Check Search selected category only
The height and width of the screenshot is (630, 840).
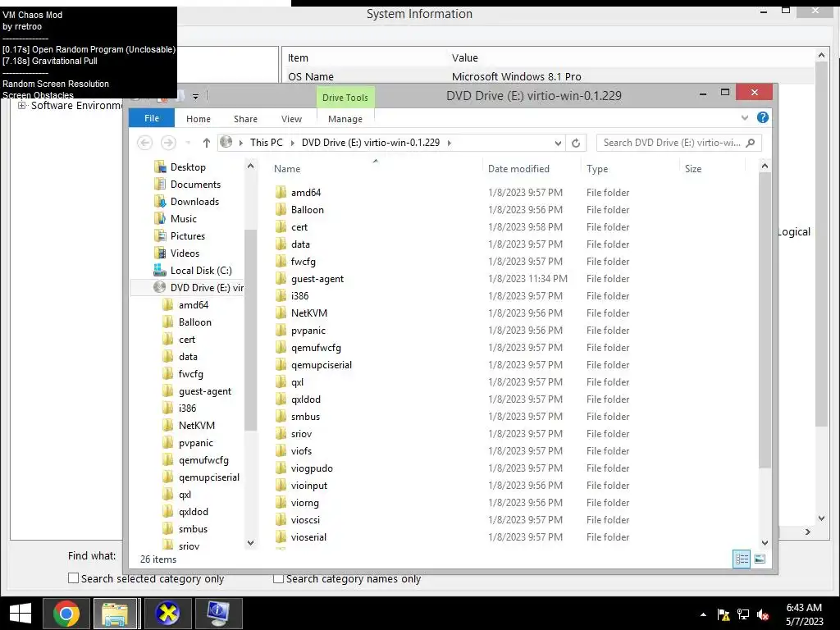coord(73,578)
